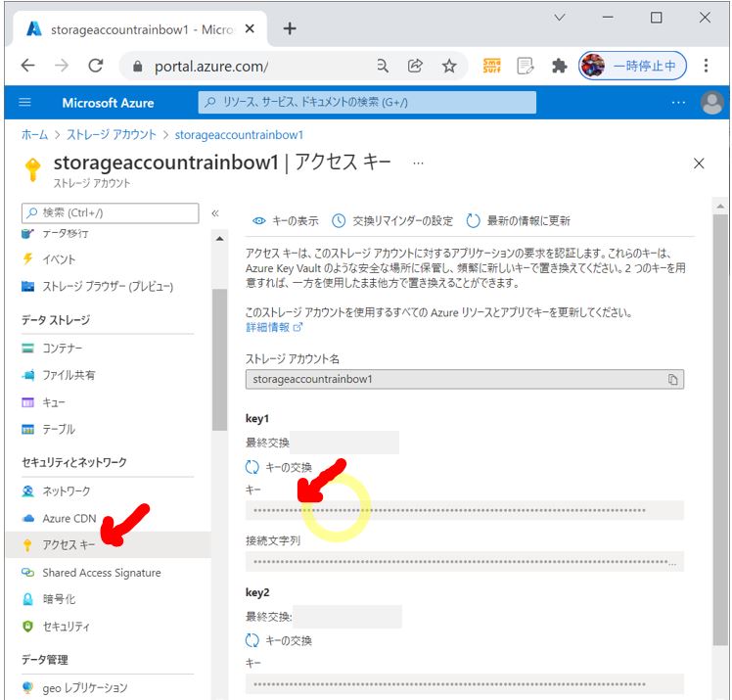
Task: Collapse the left navigation with double chevron
Action: pyautogui.click(x=215, y=213)
